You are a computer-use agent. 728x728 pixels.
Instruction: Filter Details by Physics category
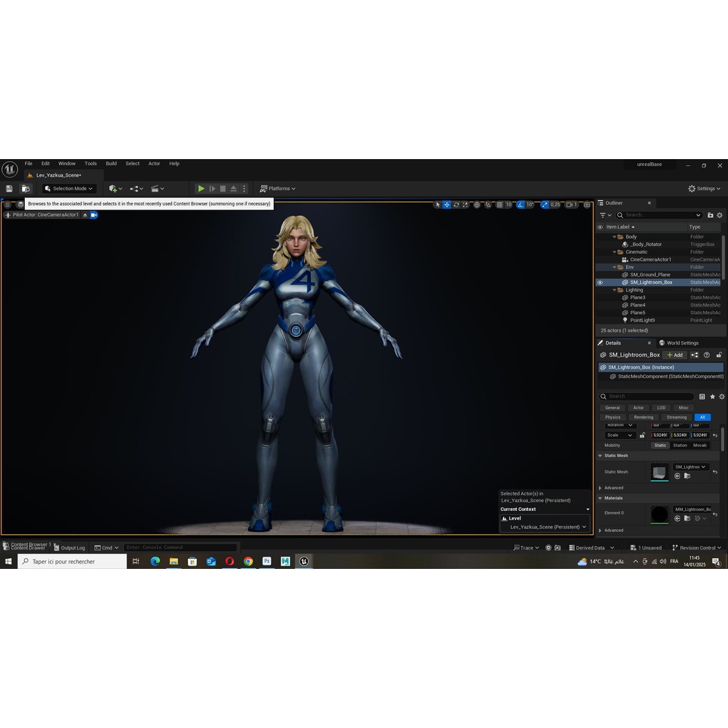tap(612, 417)
